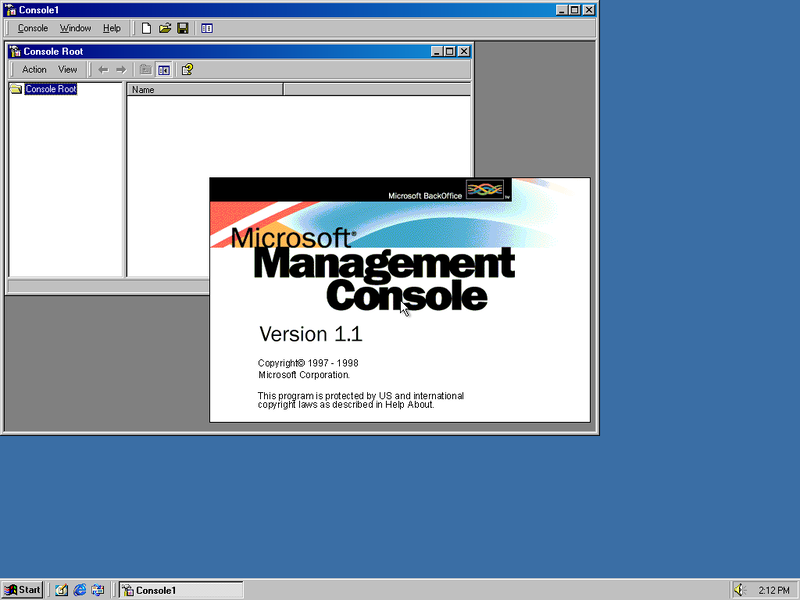Screen dimensions: 800x600
Task: Toggle the console tree pane visibility
Action: coord(164,69)
